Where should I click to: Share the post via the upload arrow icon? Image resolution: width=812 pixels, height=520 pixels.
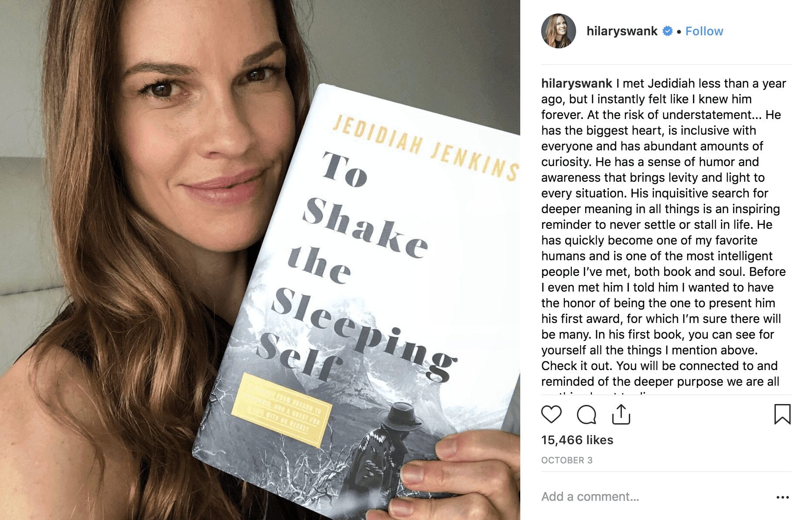point(621,414)
